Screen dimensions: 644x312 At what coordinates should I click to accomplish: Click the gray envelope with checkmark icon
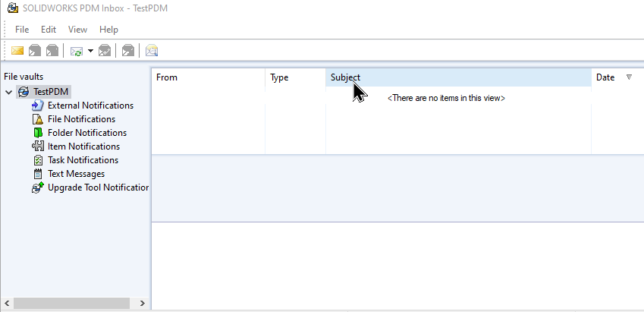pyautogui.click(x=105, y=51)
